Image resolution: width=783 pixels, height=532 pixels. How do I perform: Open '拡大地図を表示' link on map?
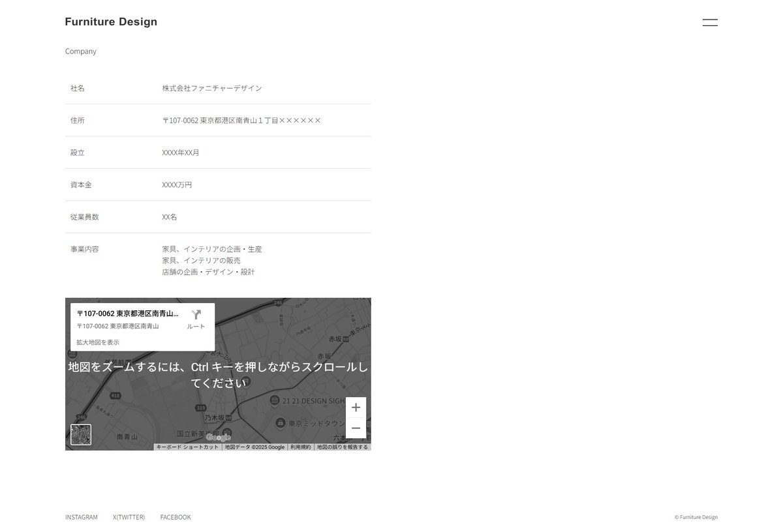pyautogui.click(x=98, y=342)
